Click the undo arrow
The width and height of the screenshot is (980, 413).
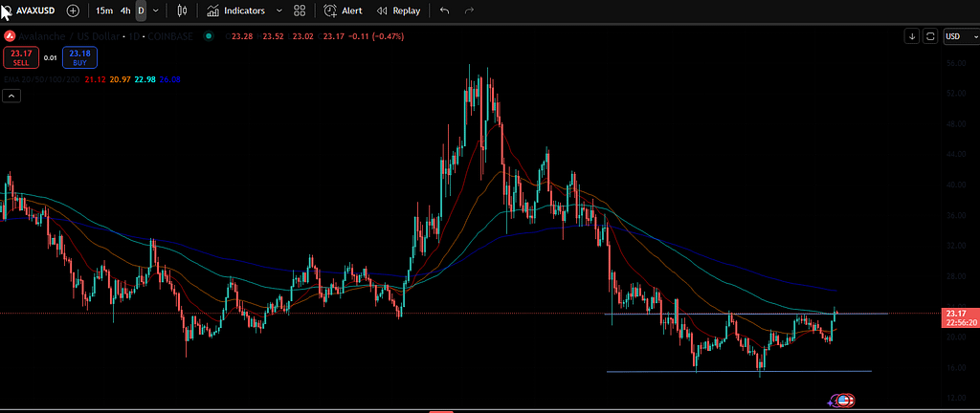click(x=444, y=11)
